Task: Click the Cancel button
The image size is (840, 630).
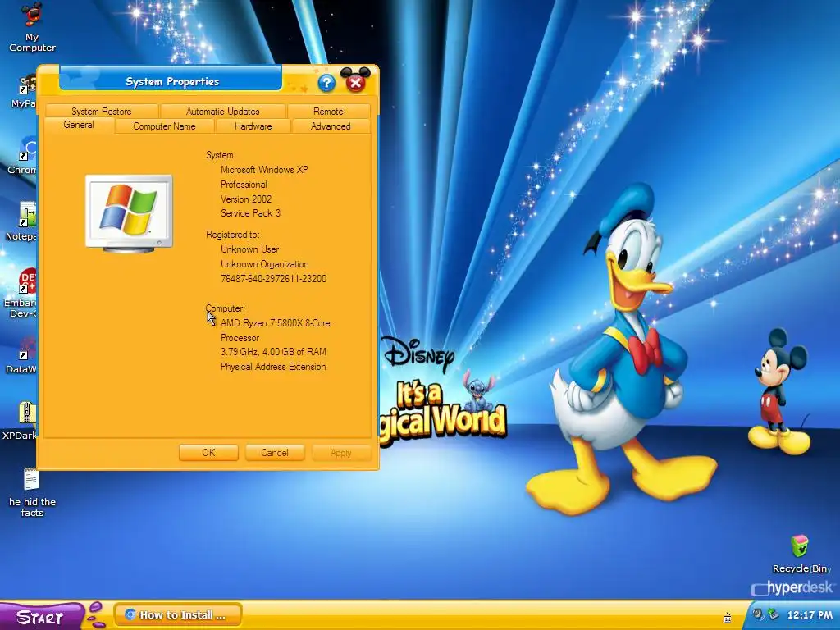Action: click(275, 453)
